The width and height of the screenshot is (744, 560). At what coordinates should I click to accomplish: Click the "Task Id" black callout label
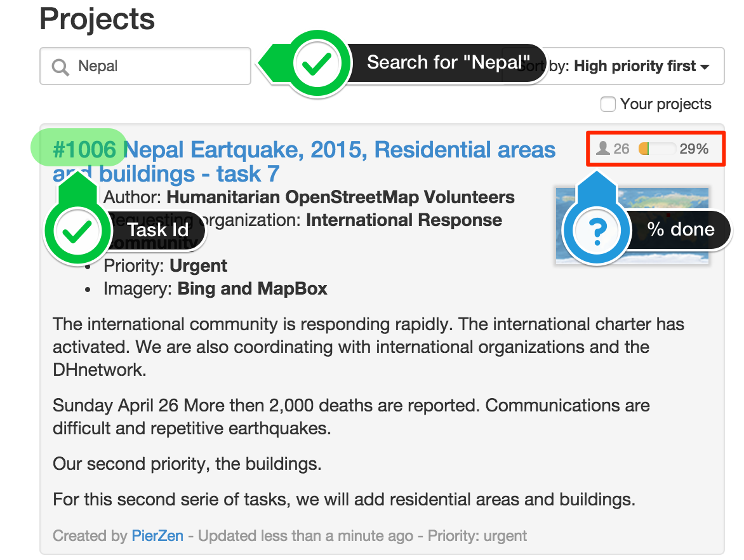click(x=158, y=230)
